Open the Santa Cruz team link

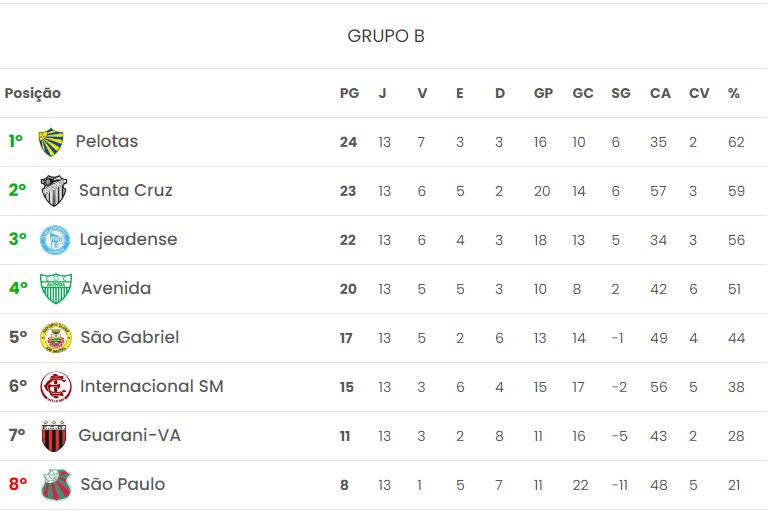tap(126, 191)
